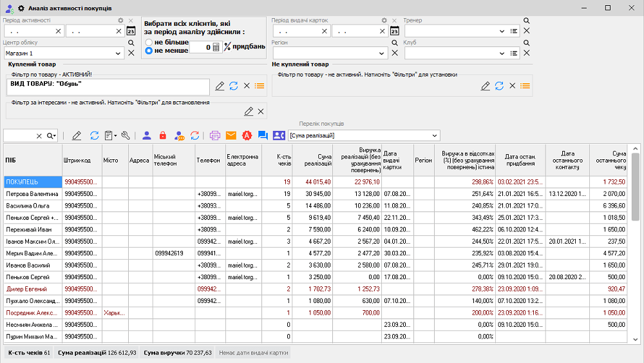Screen dimensions: 644x363
Task: Click the search magnifier above Тренер field
Action: pos(526,21)
